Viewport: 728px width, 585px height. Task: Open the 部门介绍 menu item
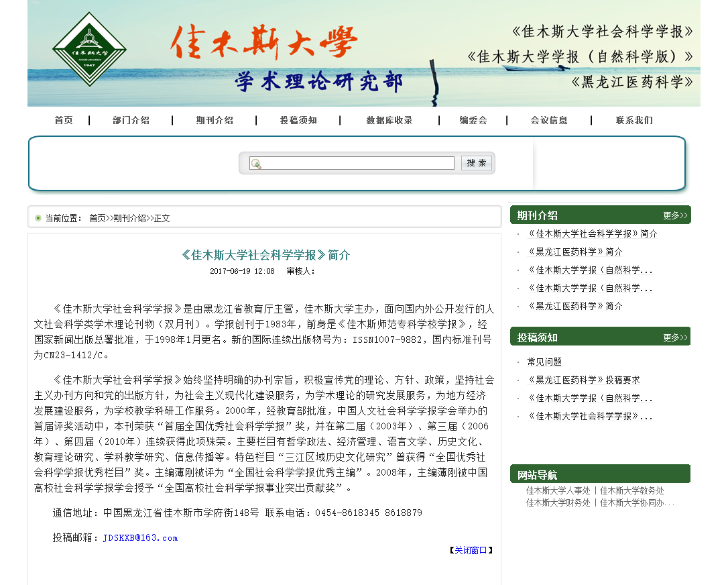tap(131, 120)
